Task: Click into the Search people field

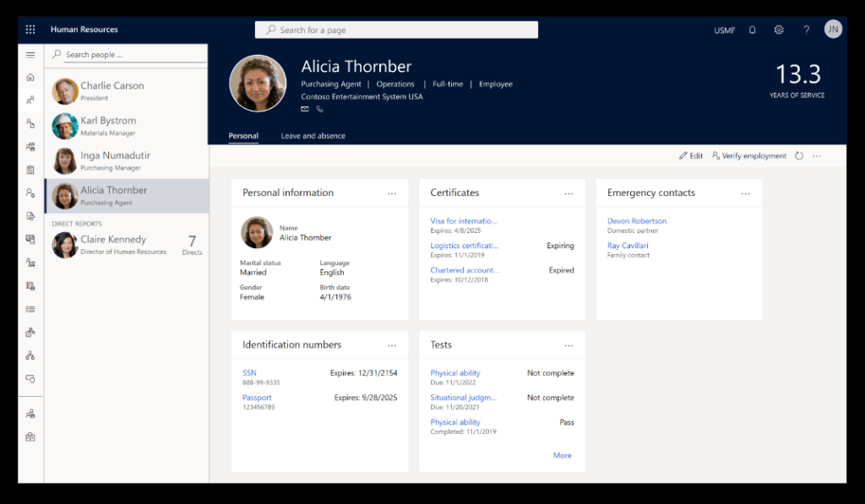Action: tap(131, 55)
